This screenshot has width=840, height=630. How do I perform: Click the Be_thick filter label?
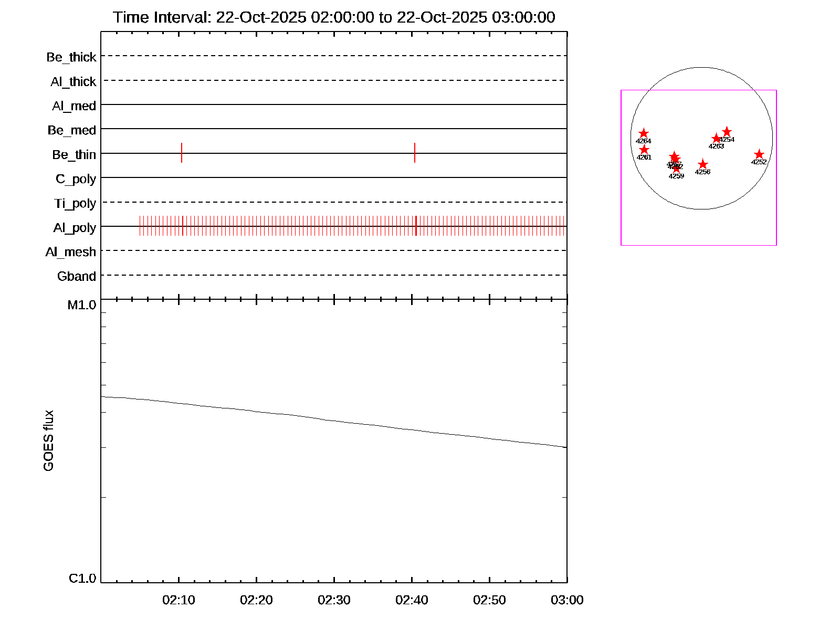click(x=71, y=57)
